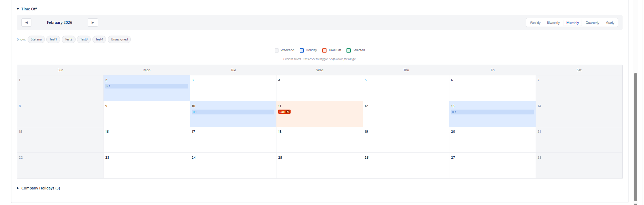Image resolution: width=644 pixels, height=205 pixels.
Task: Select day 20 in the calendar
Action: (492, 140)
